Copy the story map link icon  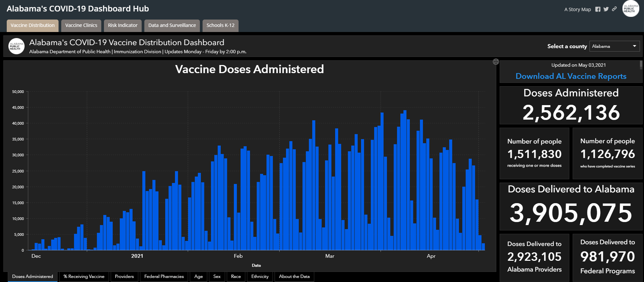point(614,9)
